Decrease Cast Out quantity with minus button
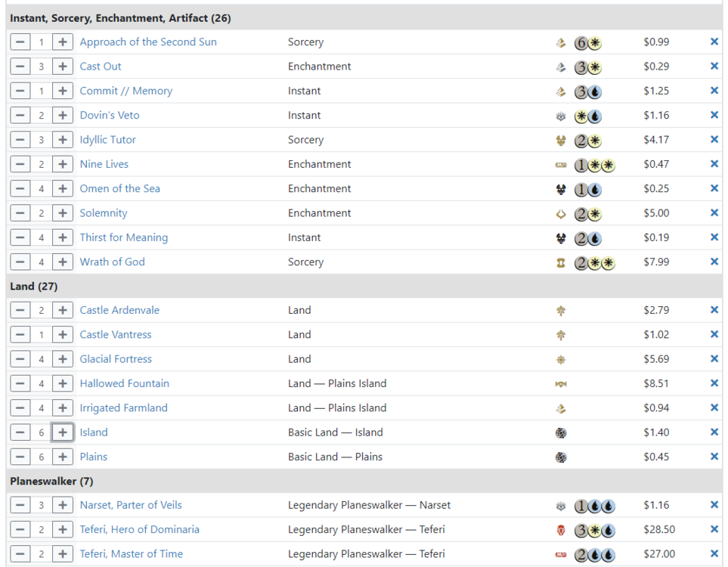This screenshot has width=728, height=567. pyautogui.click(x=20, y=67)
